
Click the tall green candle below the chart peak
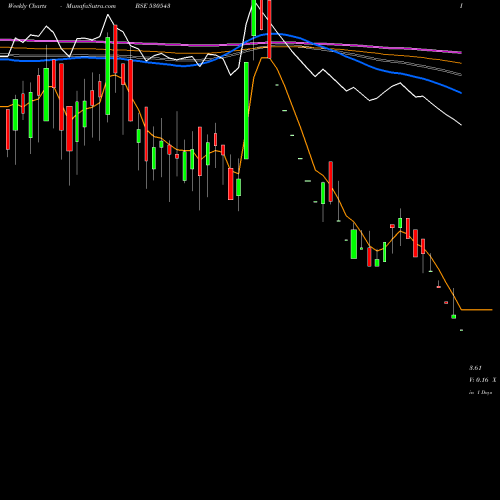click(x=246, y=111)
